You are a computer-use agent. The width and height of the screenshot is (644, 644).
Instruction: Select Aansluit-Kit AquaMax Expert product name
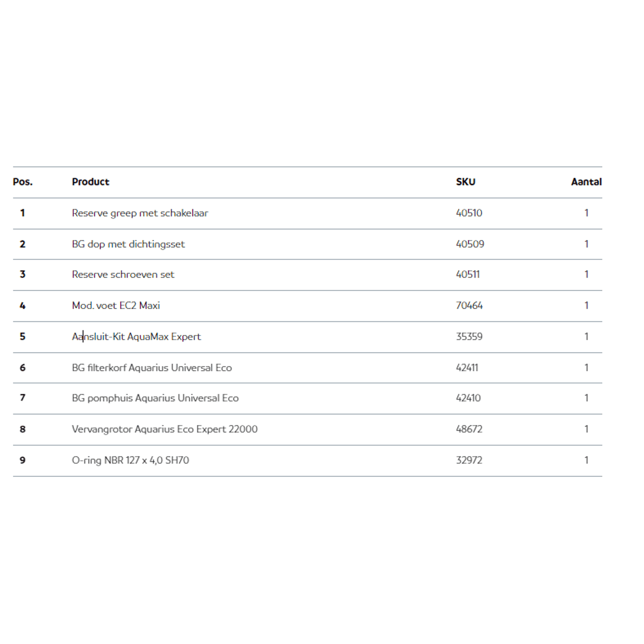pos(136,337)
